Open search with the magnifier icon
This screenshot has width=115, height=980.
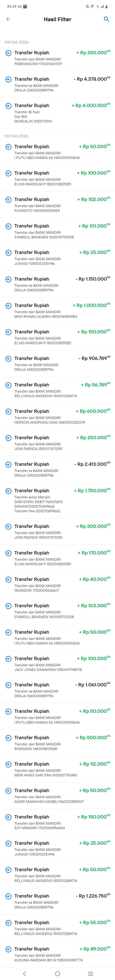point(106,19)
